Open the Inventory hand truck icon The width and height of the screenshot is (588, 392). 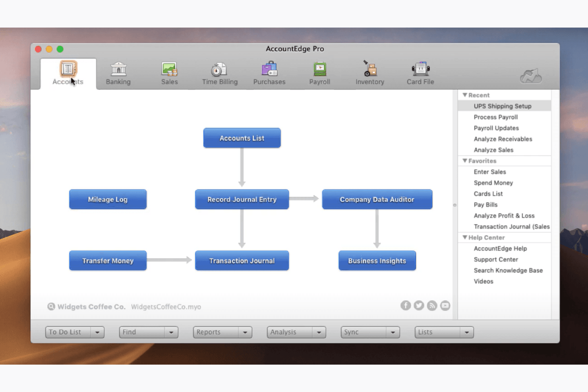click(x=370, y=68)
